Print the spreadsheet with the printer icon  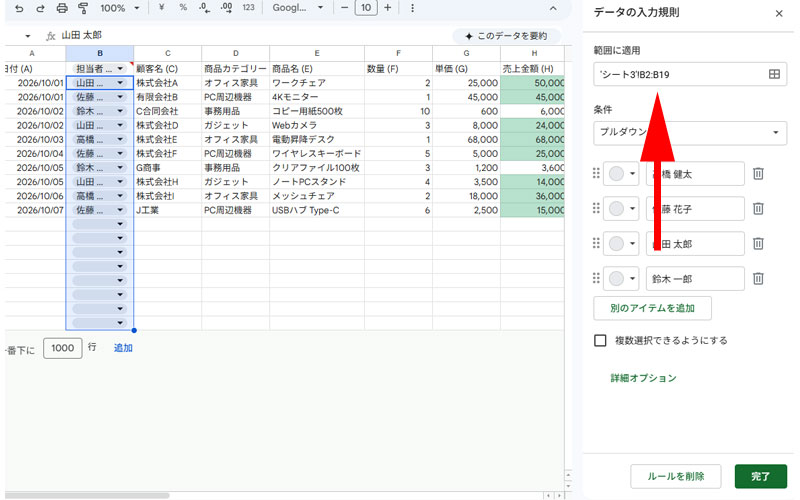pyautogui.click(x=62, y=8)
